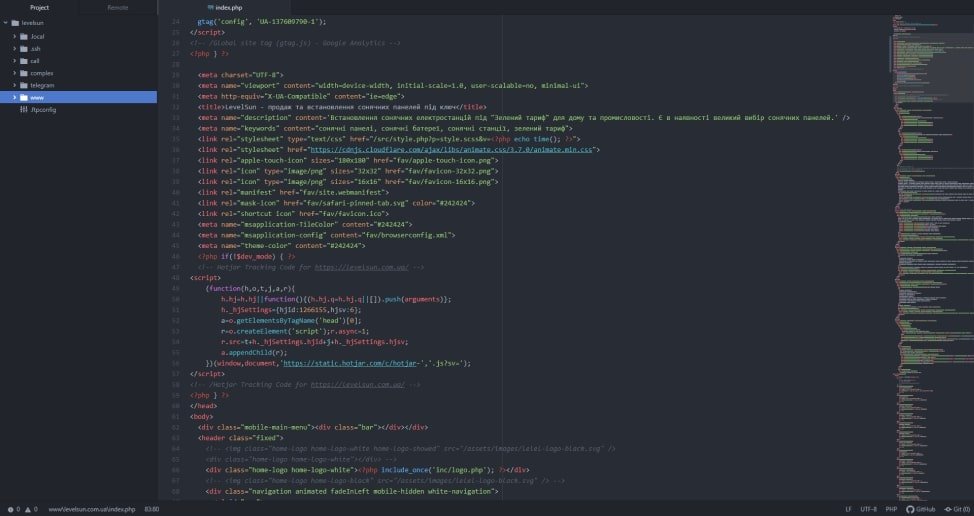
Task: Click the file path www\levelsun.com.ua\index.php
Action: (92, 509)
